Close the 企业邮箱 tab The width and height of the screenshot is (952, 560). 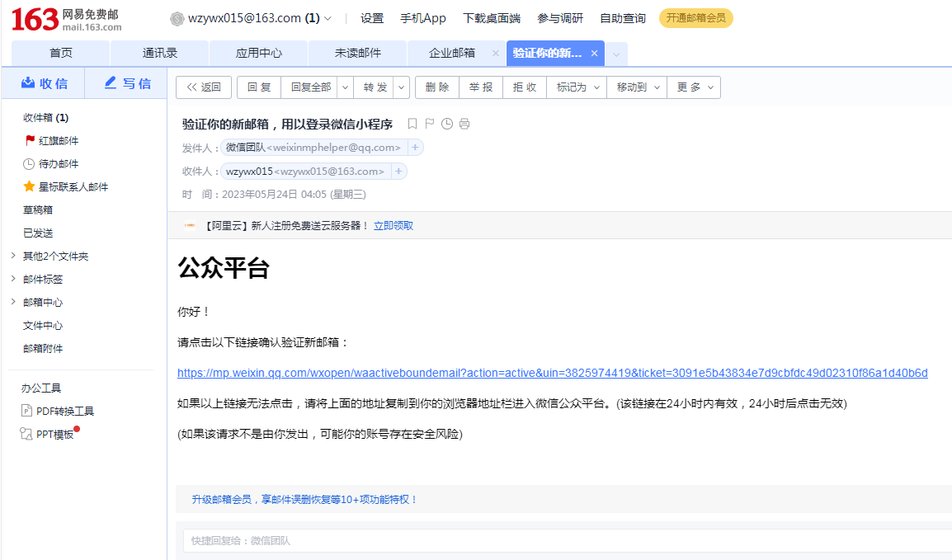pos(496,54)
